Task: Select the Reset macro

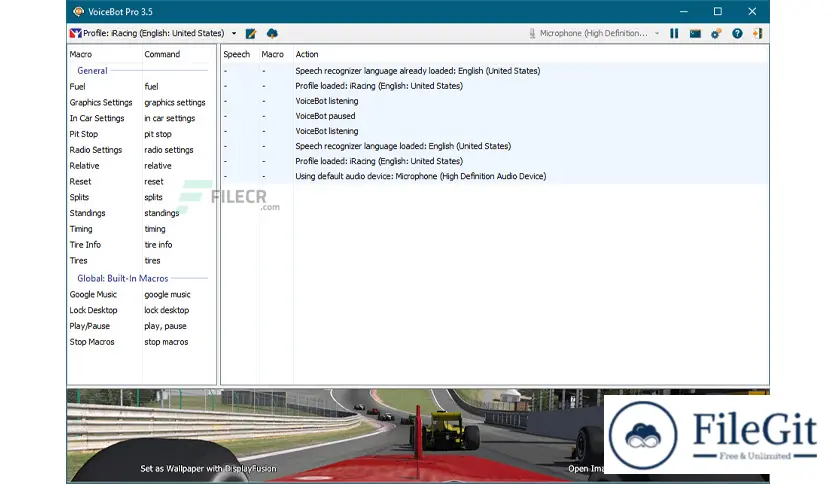Action: click(80, 181)
